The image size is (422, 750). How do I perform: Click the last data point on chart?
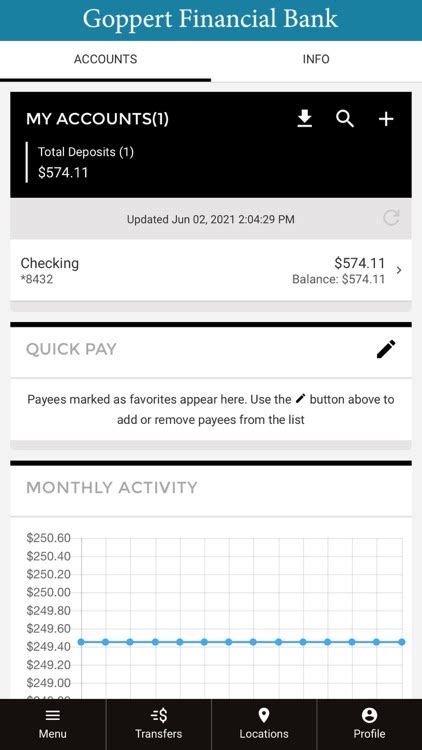(x=401, y=642)
